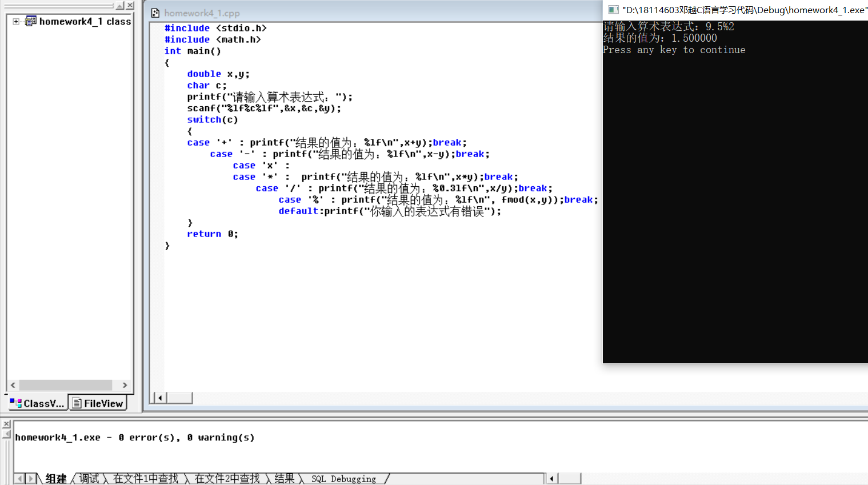868x485 pixels.
Task: Click the gripper bar at the top of the workspace pane
Action: [x=57, y=5]
